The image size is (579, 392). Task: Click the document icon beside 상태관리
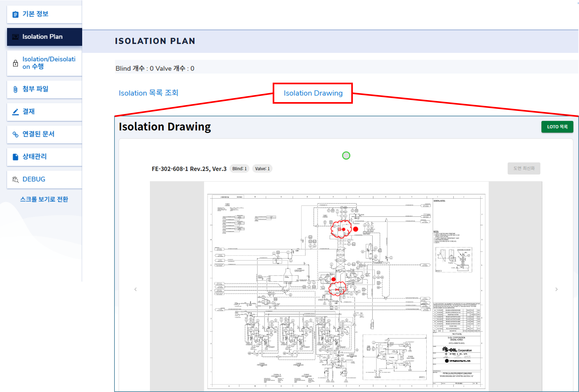tap(15, 157)
